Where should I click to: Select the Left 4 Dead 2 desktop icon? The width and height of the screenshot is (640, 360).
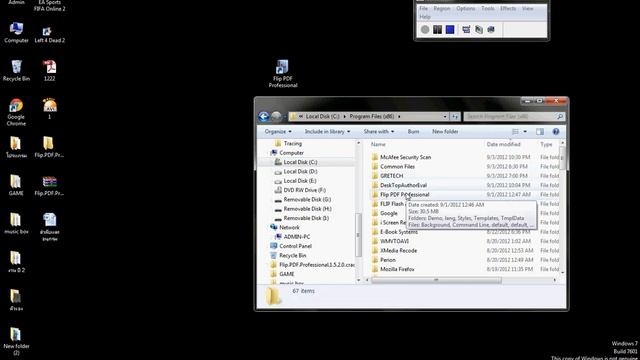point(49,35)
